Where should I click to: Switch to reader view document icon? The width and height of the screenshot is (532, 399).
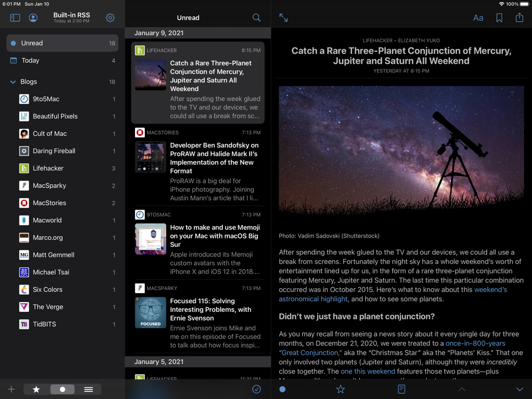401,389
